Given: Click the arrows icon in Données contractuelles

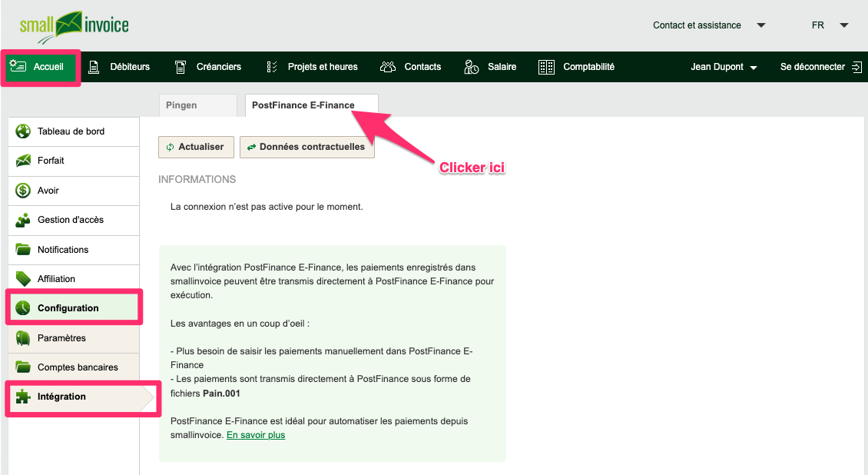Looking at the screenshot, I should coord(251,148).
